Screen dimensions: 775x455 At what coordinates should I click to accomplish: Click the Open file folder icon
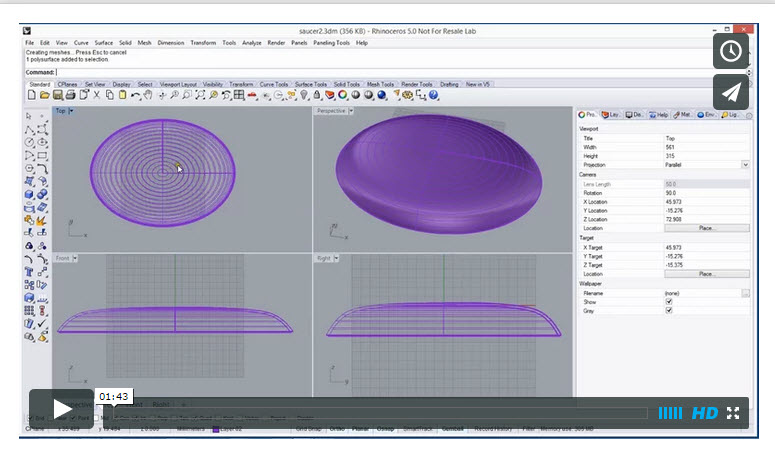(44, 95)
